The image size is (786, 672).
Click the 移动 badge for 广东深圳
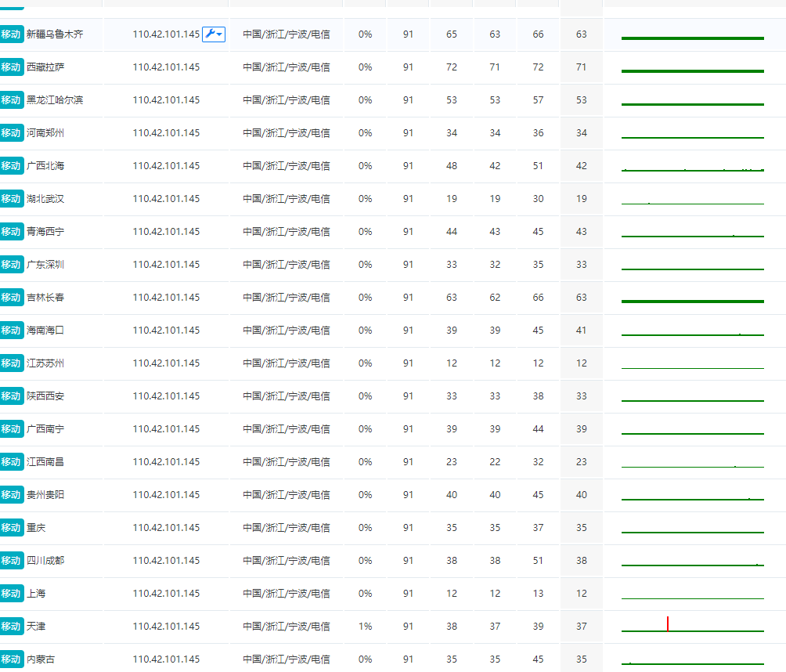(11, 265)
